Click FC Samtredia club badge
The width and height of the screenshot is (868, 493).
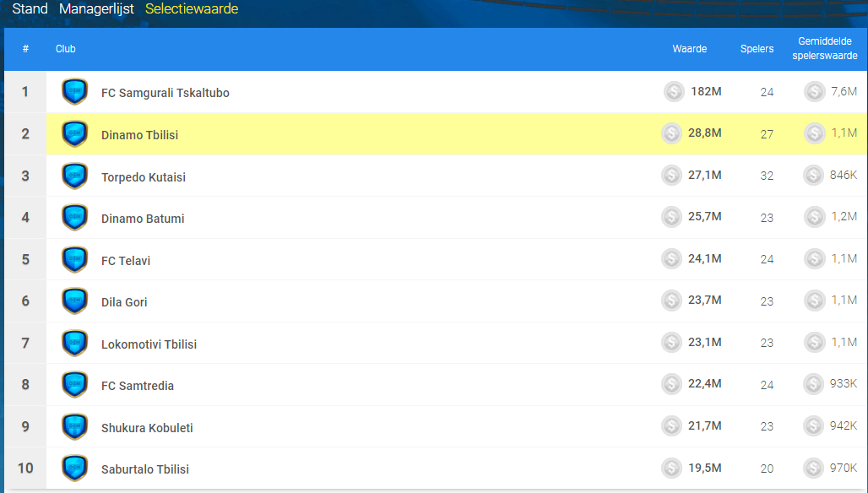coord(75,384)
